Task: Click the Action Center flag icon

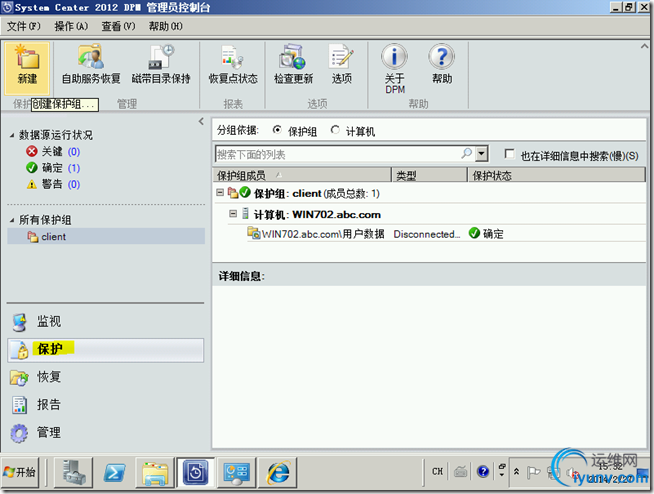Action: pos(533,472)
